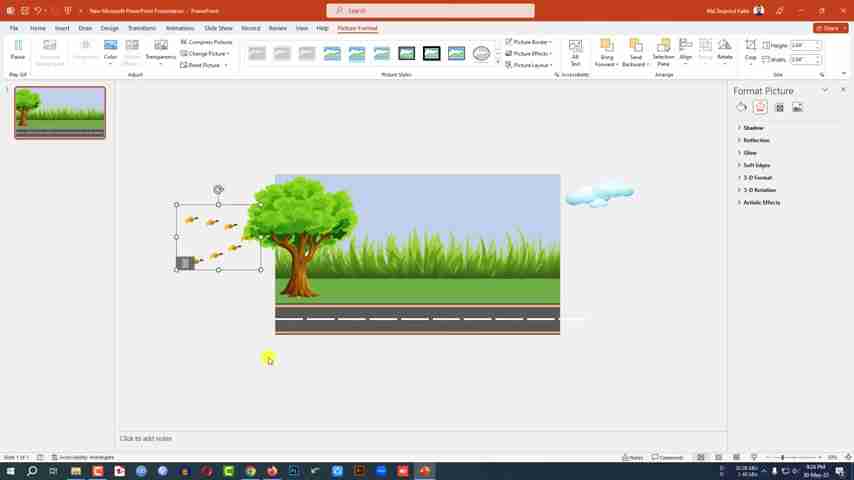Open the Selection Pane
The height and width of the screenshot is (480, 854).
(x=663, y=52)
